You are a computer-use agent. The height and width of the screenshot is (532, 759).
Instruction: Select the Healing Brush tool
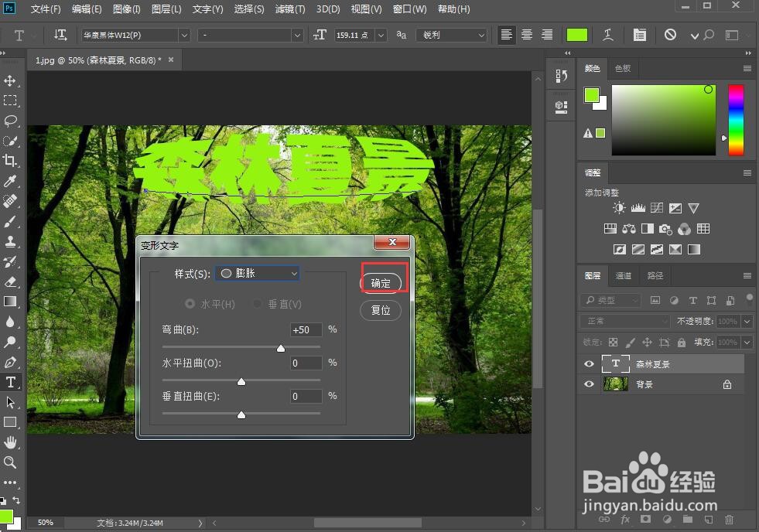coord(10,201)
